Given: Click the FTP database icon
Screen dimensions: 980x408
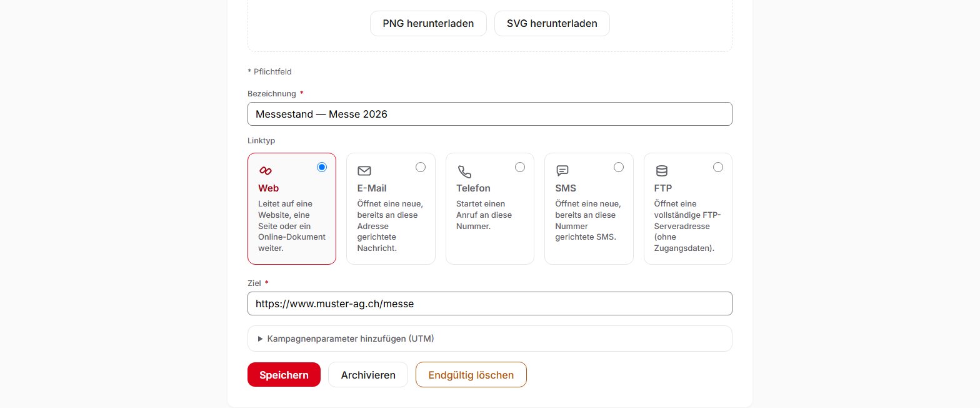Looking at the screenshot, I should tap(661, 171).
